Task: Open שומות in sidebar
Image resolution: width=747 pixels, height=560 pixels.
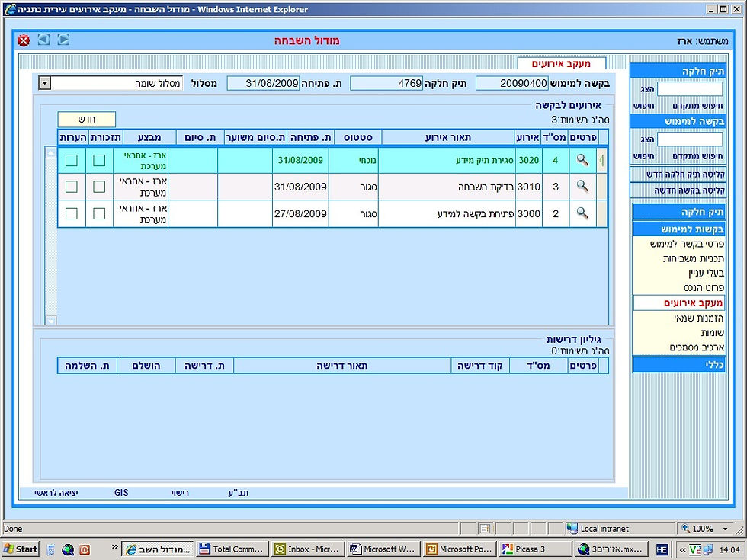Action: (x=713, y=333)
